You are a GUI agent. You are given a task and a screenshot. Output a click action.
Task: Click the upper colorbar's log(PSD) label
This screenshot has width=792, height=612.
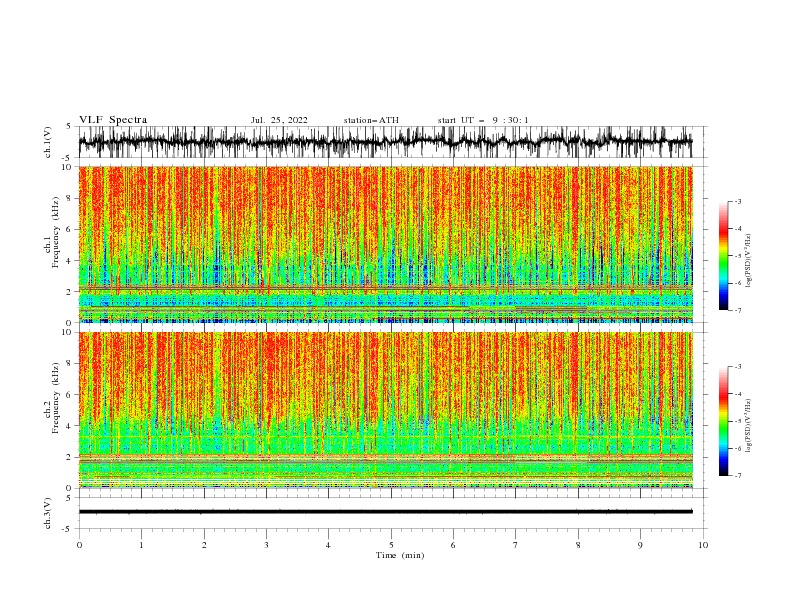[x=748, y=261]
